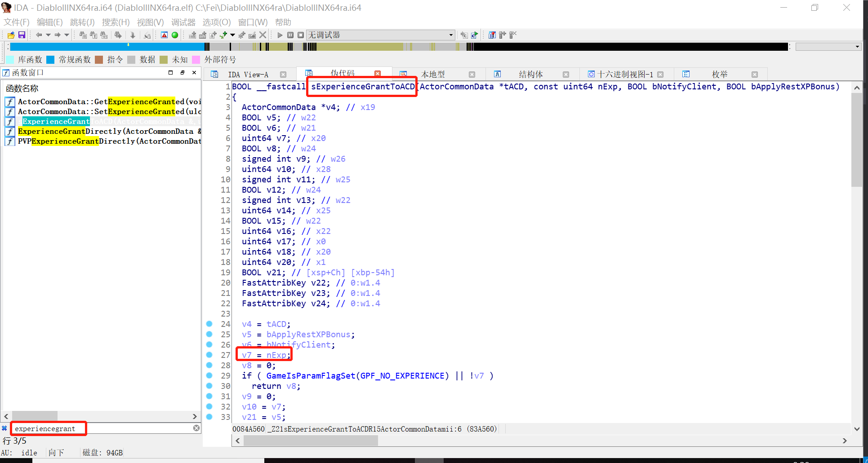Viewport: 868px width, 463px height.
Task: Click the save database floppy icon
Action: 22,35
